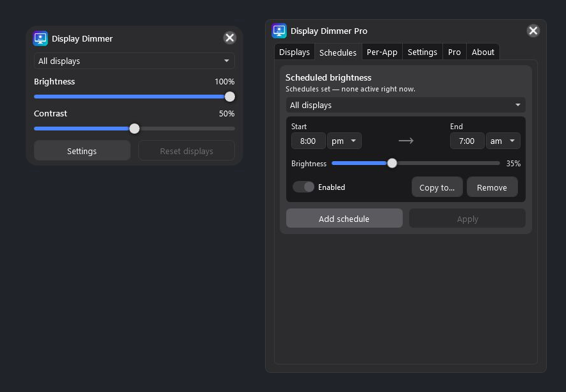Image resolution: width=566 pixels, height=392 pixels.
Task: Go to the Settings tab in Pro window
Action: pyautogui.click(x=423, y=52)
